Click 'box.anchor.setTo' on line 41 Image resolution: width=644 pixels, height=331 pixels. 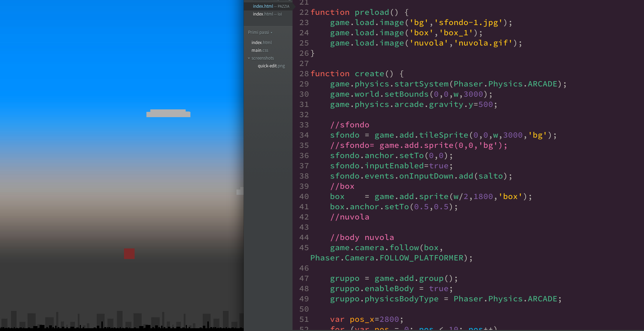369,207
